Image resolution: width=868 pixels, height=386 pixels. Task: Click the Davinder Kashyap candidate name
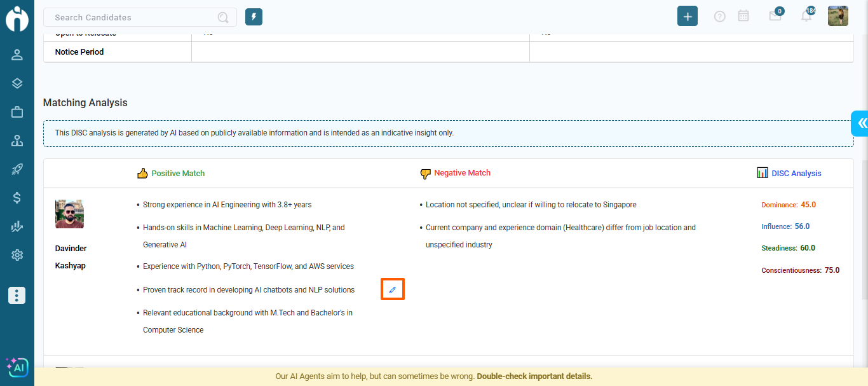[x=71, y=257]
